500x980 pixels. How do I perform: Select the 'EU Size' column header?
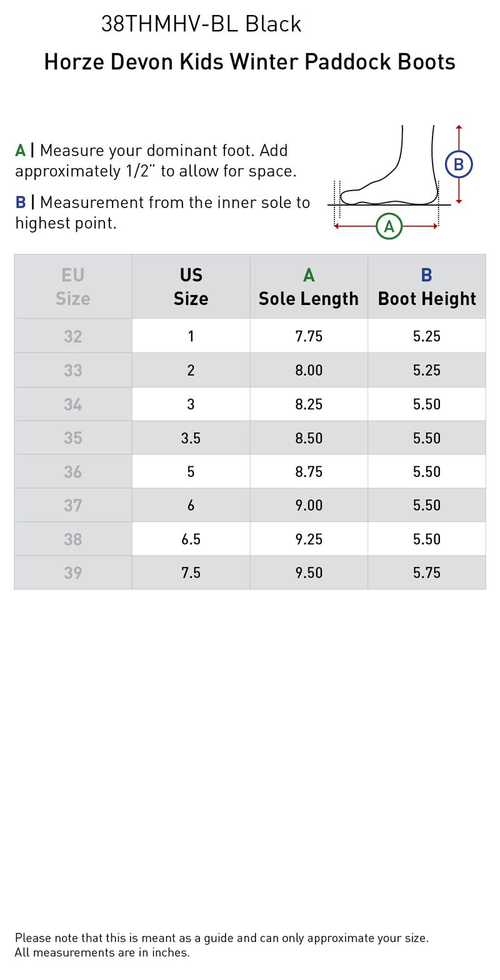point(73,286)
